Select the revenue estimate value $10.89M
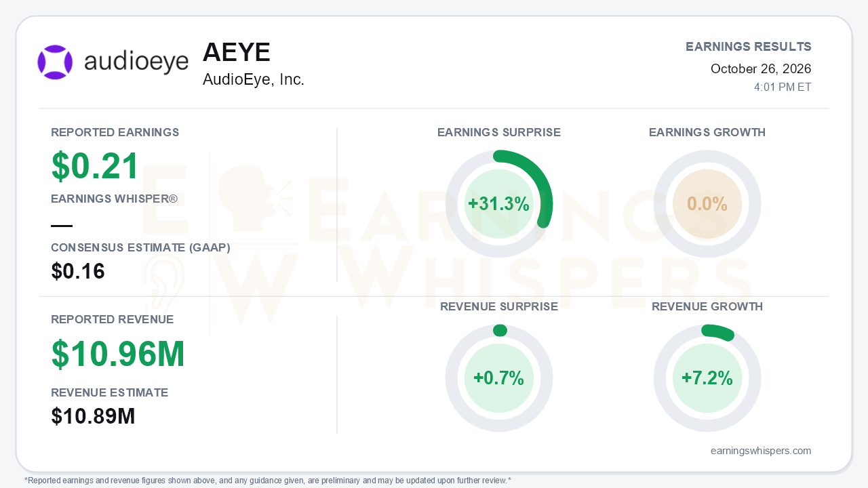 coord(94,416)
